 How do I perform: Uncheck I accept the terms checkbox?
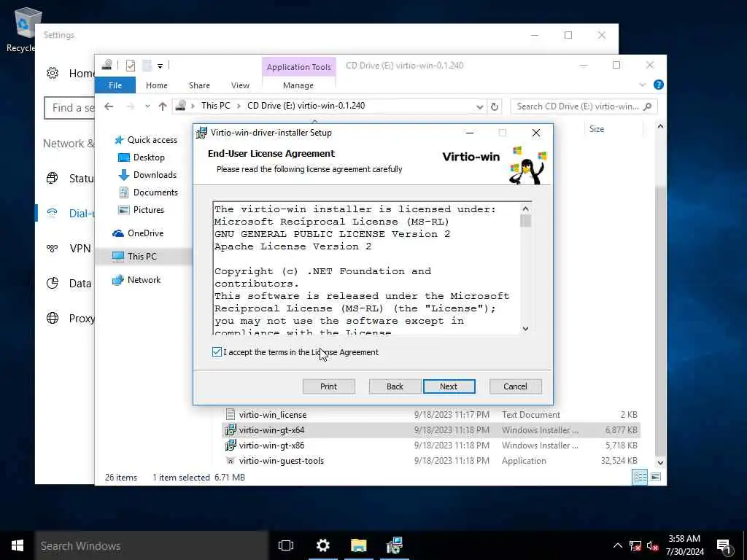click(217, 352)
